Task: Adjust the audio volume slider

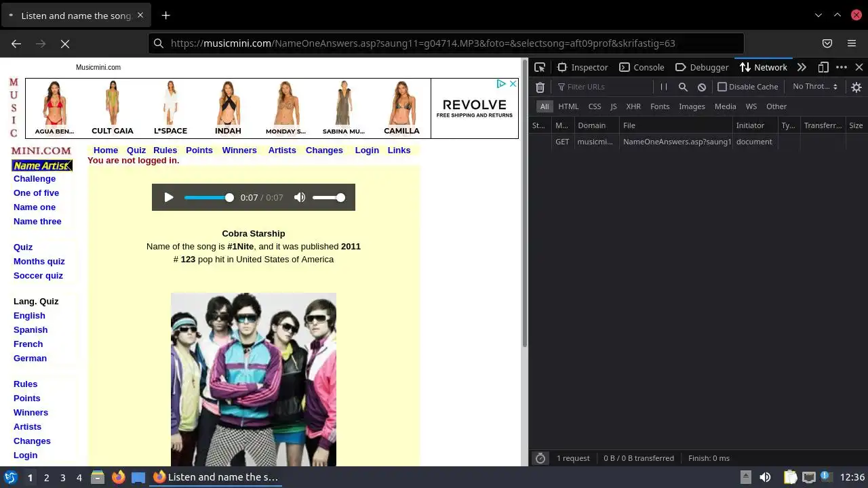Action: pyautogui.click(x=329, y=197)
